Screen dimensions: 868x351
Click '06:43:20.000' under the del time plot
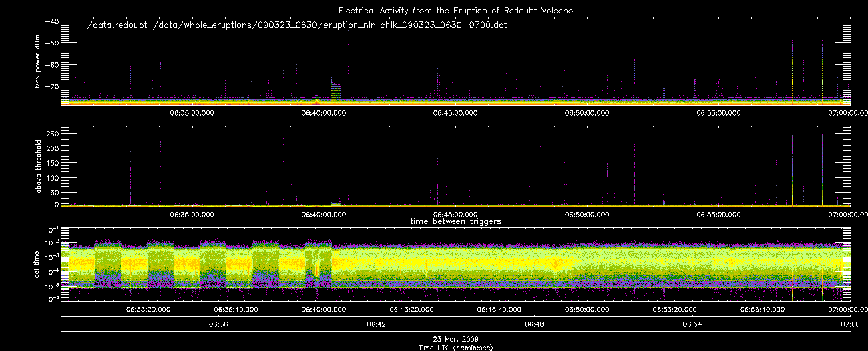click(x=411, y=310)
